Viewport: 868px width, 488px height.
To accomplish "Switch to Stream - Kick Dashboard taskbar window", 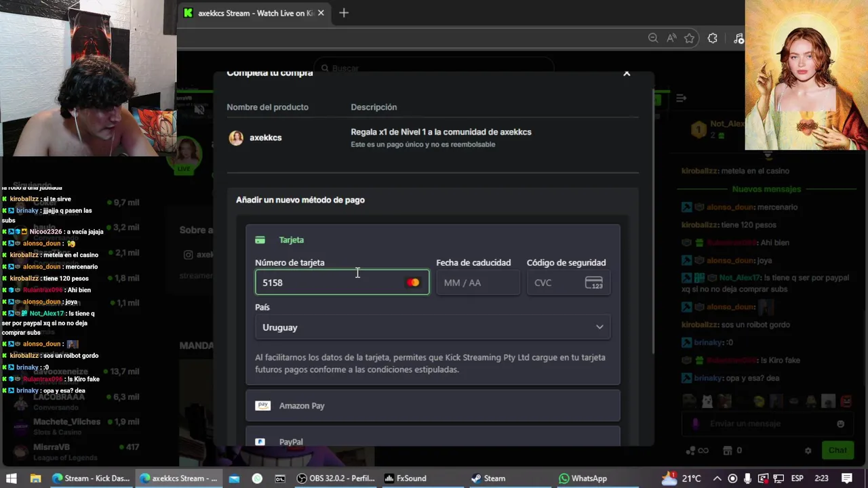I will (x=91, y=479).
